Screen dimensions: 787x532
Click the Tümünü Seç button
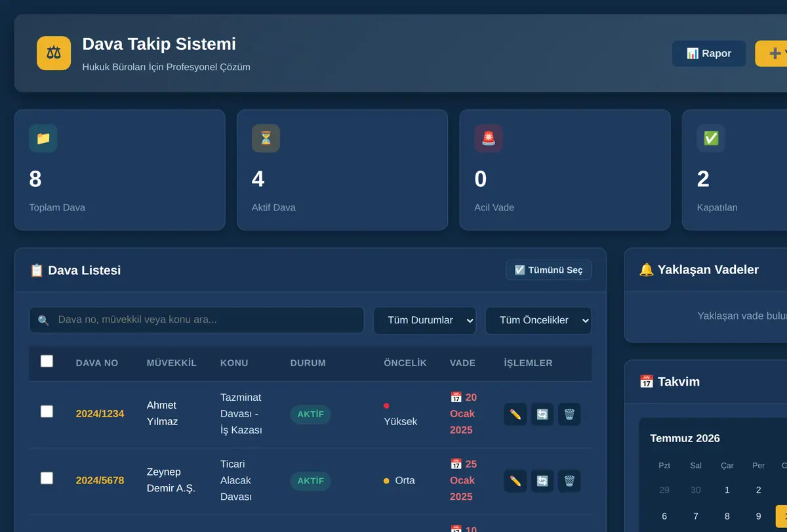click(x=549, y=270)
